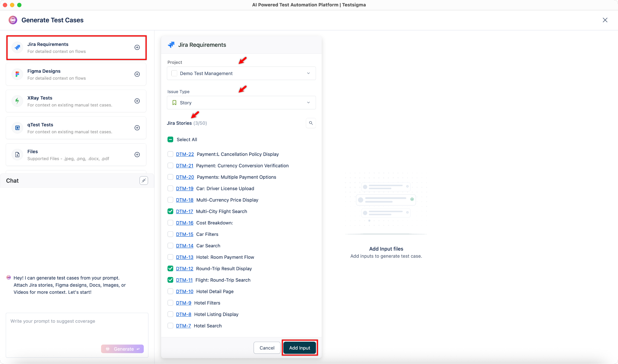Check DTM-20 Multiple Payment Options
This screenshot has width=618, height=364.
(x=170, y=177)
